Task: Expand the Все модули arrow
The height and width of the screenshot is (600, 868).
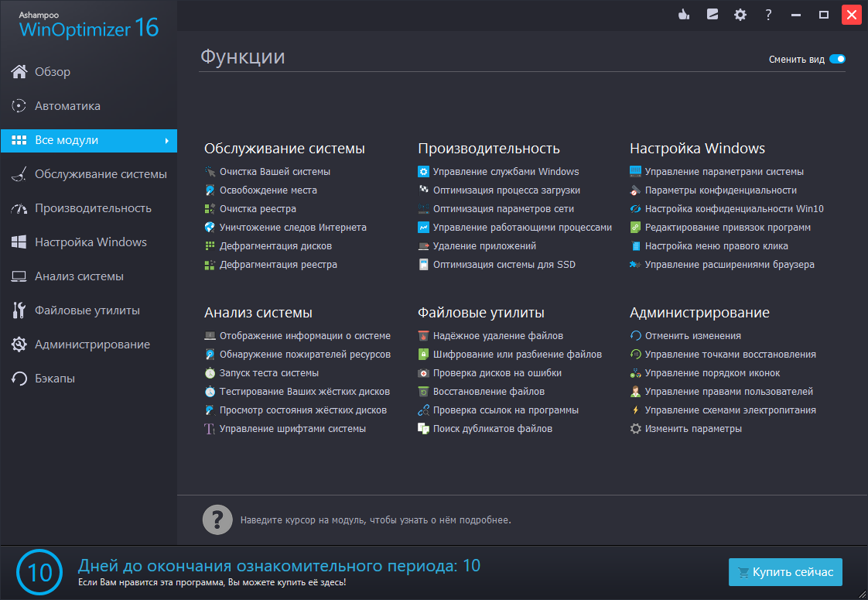Action: (166, 141)
